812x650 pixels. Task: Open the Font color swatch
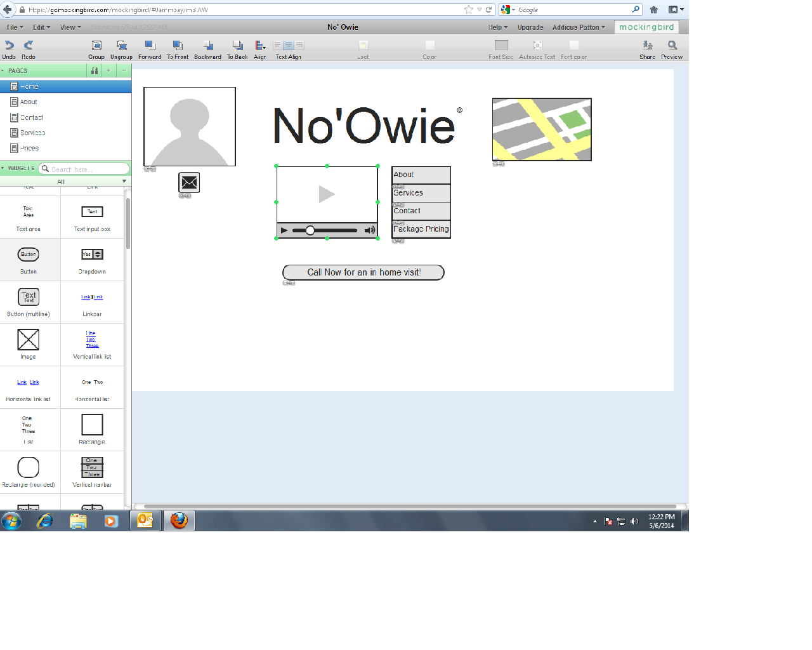(574, 45)
